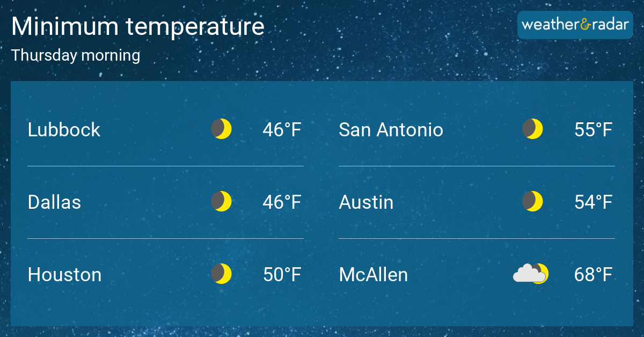Select the 55°F San Antonio temperature
The height and width of the screenshot is (337, 644).
click(593, 130)
